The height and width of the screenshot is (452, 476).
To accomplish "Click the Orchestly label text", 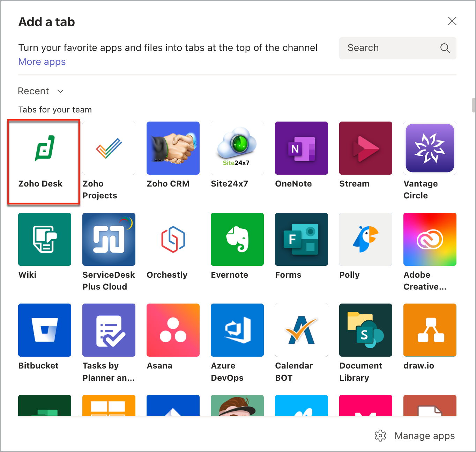I will point(167,275).
